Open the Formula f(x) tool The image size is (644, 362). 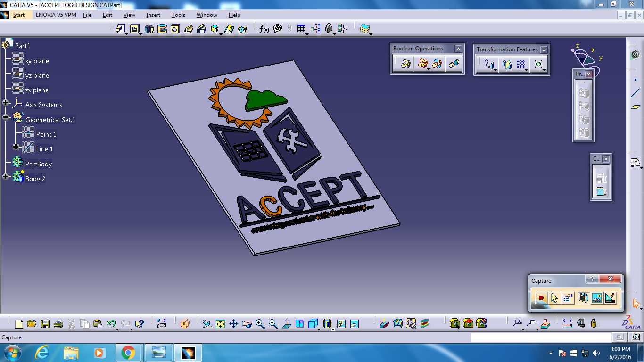tap(264, 29)
